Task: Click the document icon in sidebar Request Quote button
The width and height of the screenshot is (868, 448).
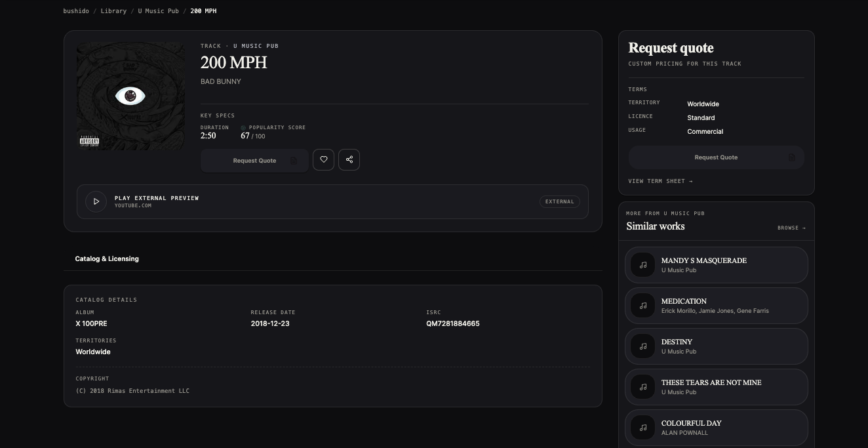Action: click(x=792, y=157)
